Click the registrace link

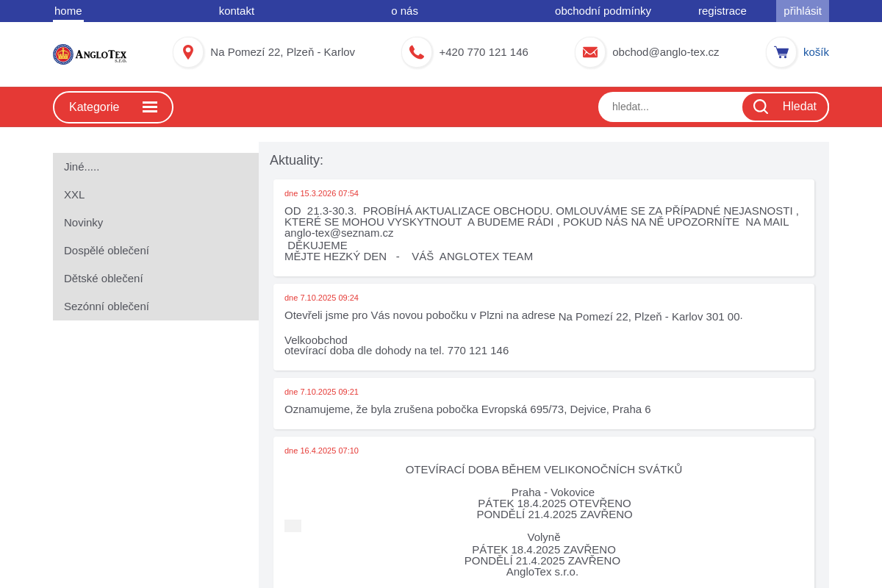(722, 11)
